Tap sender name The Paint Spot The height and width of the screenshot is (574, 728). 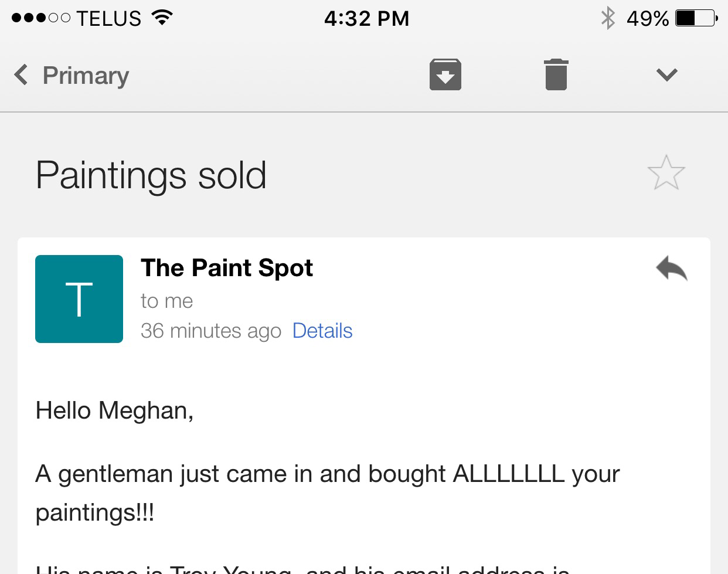226,268
